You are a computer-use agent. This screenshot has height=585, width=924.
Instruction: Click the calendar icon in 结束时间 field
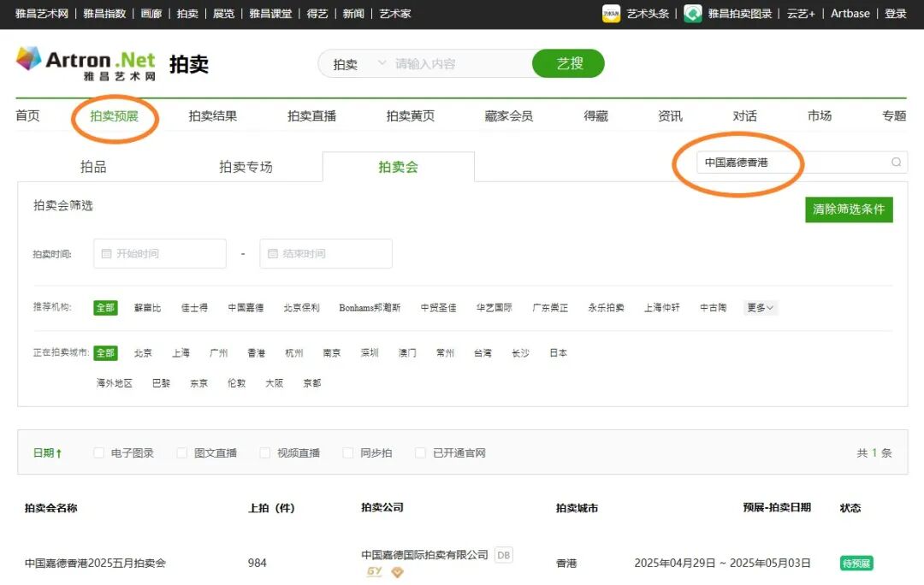click(x=273, y=254)
